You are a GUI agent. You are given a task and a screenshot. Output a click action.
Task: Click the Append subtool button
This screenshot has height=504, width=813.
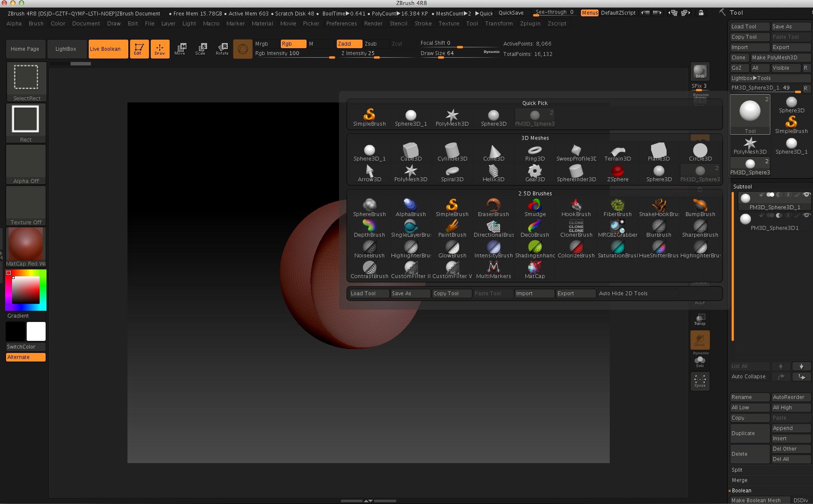(791, 428)
